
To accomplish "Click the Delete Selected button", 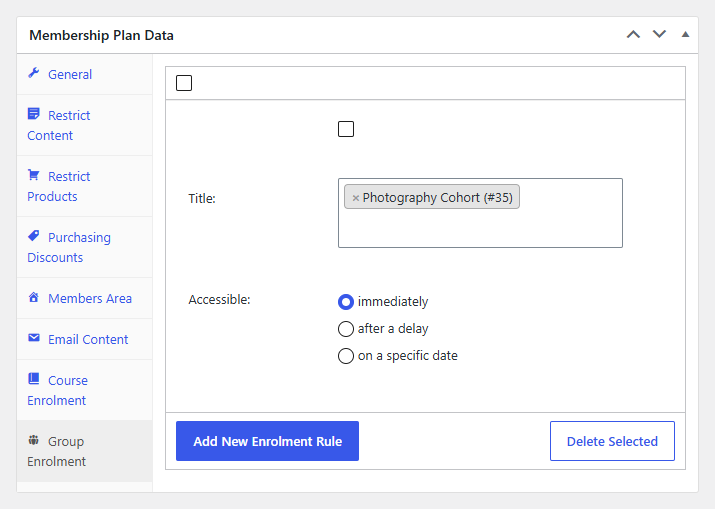I will click(612, 441).
